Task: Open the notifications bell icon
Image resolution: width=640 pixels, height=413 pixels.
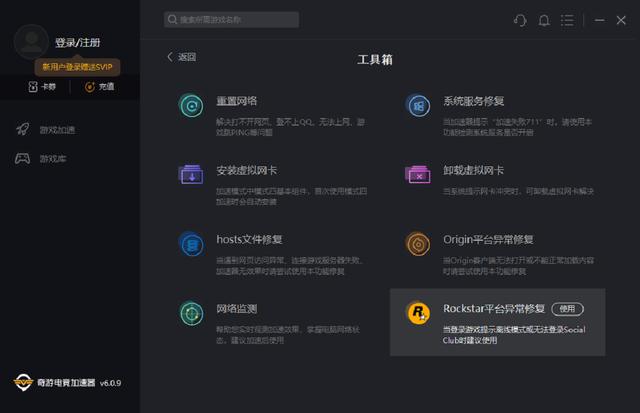Action: (544, 20)
